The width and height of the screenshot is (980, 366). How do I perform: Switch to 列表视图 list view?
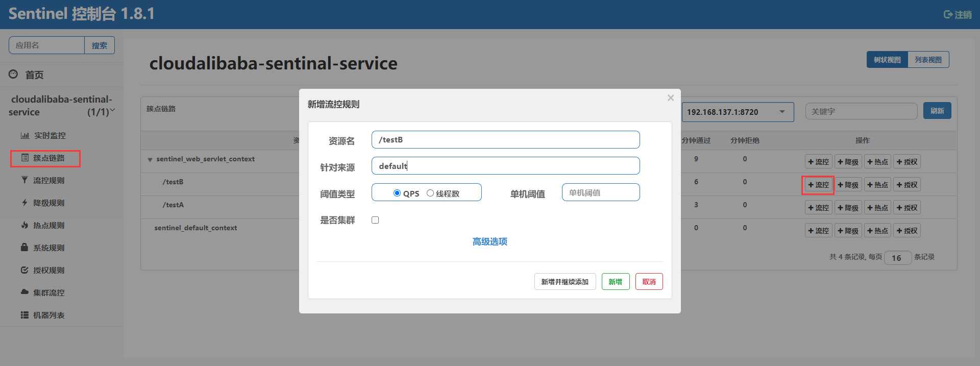[x=928, y=60]
